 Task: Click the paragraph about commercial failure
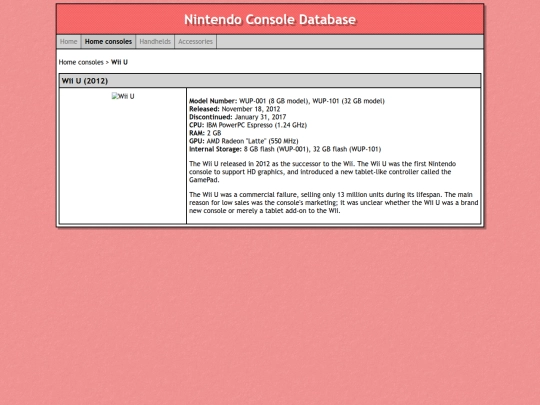(333, 202)
